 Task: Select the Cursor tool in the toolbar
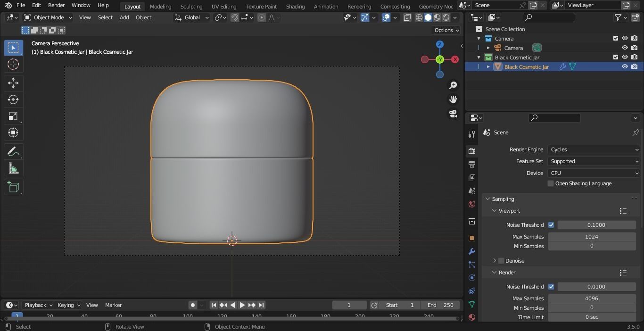[13, 64]
